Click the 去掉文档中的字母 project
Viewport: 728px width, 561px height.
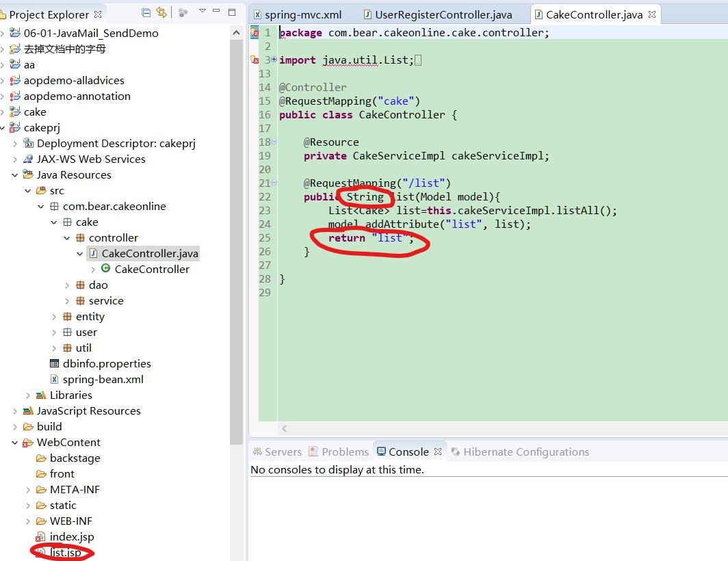64,49
